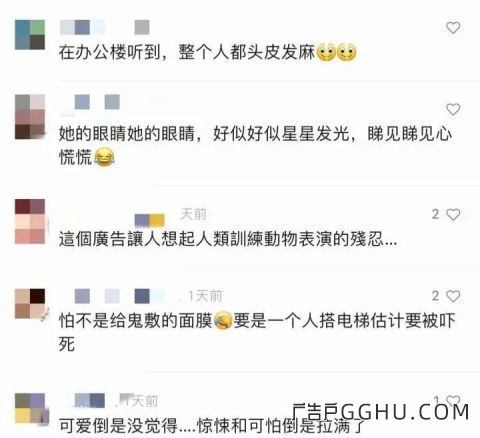Open username above the 她的眼睛 comment
The width and height of the screenshot is (480, 438).
[90, 102]
